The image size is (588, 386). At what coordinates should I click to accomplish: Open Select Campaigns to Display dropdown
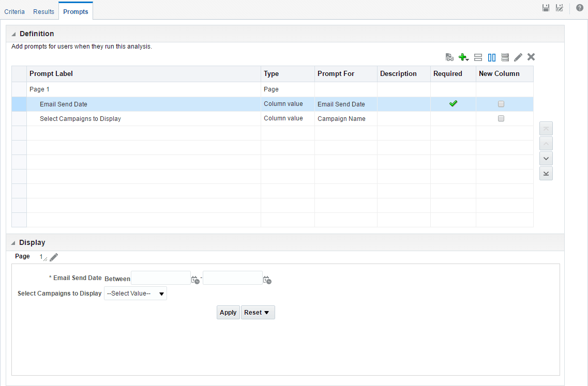135,294
